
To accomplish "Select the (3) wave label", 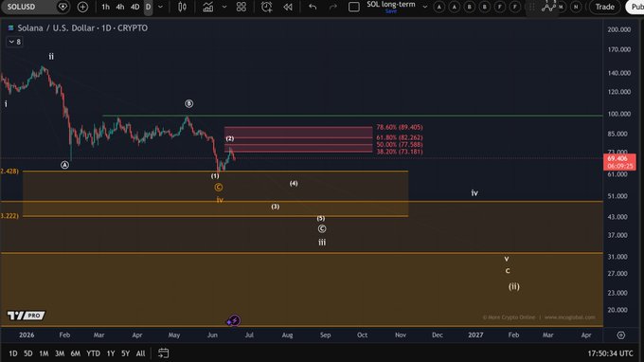I will [x=276, y=207].
